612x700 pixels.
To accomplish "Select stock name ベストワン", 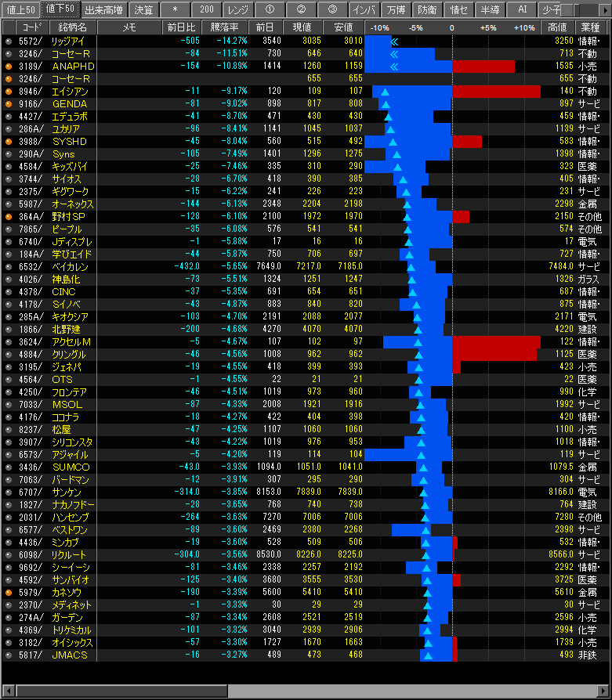I will (70, 530).
